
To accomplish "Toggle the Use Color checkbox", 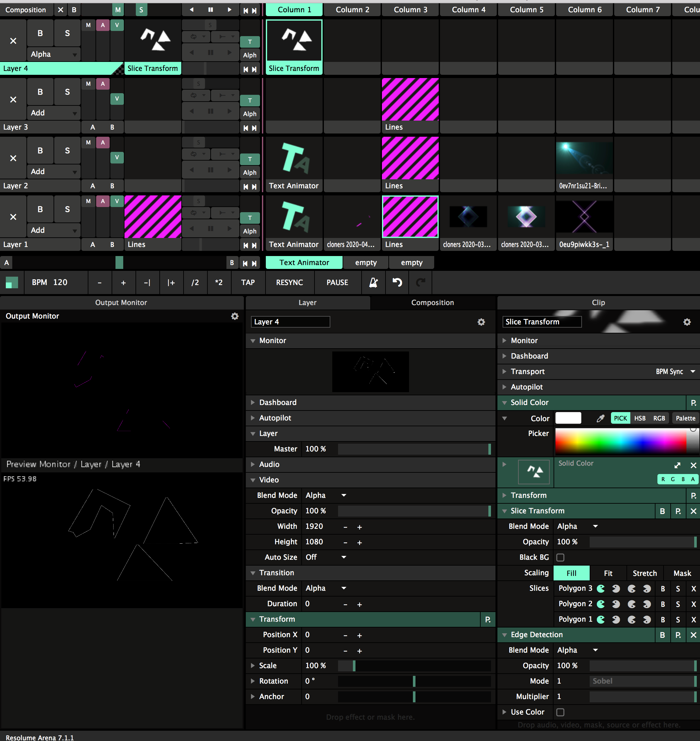I will pyautogui.click(x=560, y=712).
